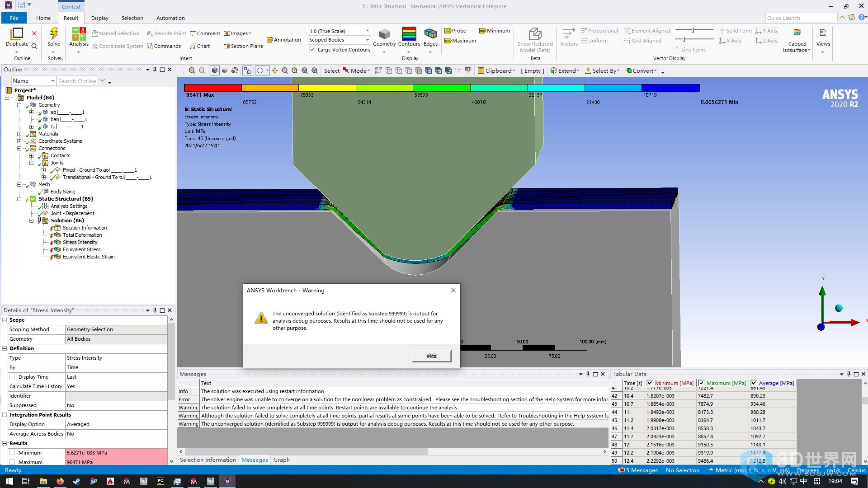Click the Extend button
The width and height of the screenshot is (868, 488).
click(x=565, y=70)
